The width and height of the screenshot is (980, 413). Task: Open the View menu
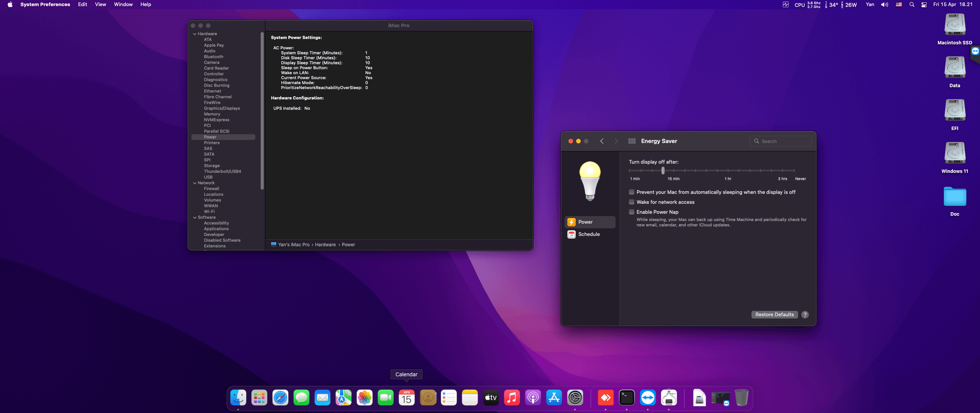click(x=100, y=5)
